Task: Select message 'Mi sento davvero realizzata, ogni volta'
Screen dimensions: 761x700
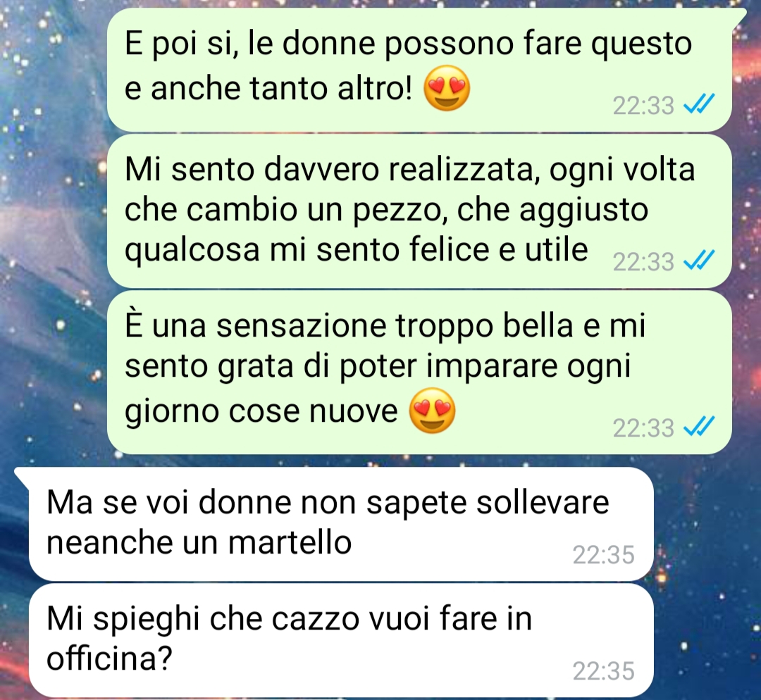Action: pyautogui.click(x=419, y=211)
